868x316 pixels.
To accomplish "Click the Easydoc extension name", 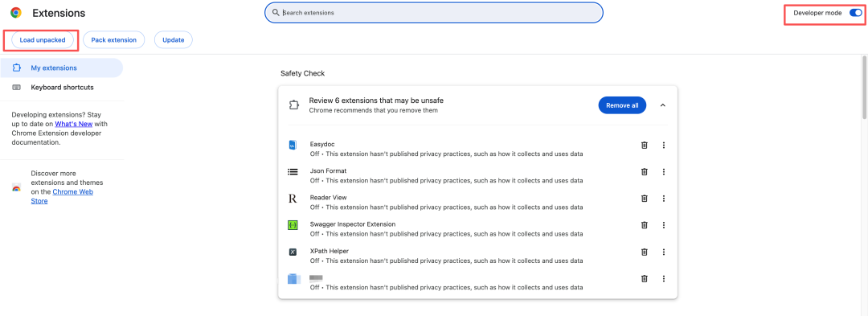I will click(322, 145).
